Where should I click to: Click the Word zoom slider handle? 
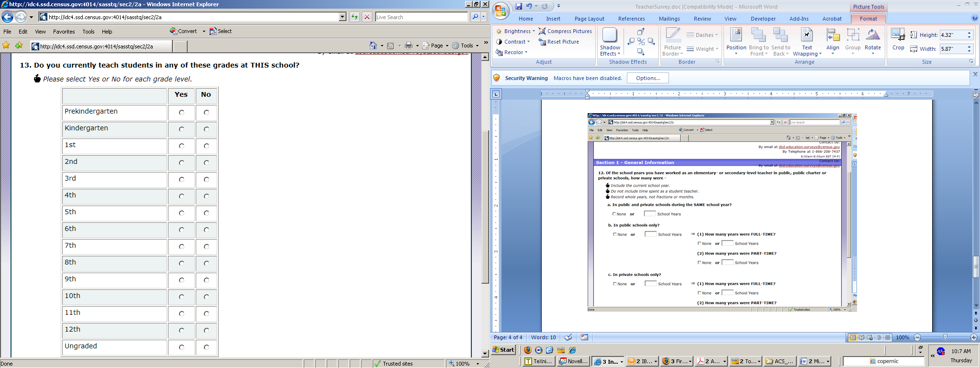click(x=945, y=337)
